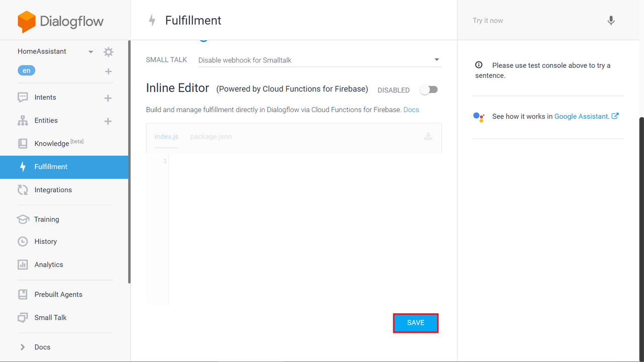644x362 pixels.
Task: Expand the Docs section chevron
Action: [23, 347]
